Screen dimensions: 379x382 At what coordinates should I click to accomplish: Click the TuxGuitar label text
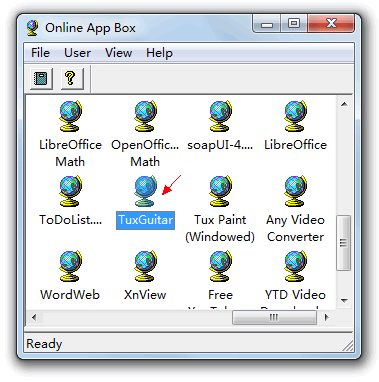click(x=145, y=220)
